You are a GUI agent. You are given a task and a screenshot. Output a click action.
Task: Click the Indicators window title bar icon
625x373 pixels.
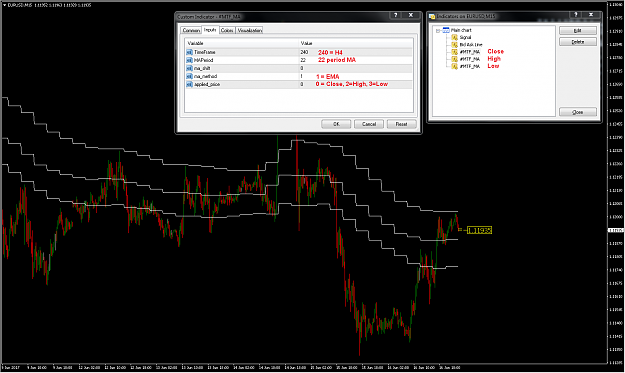tap(432, 16)
